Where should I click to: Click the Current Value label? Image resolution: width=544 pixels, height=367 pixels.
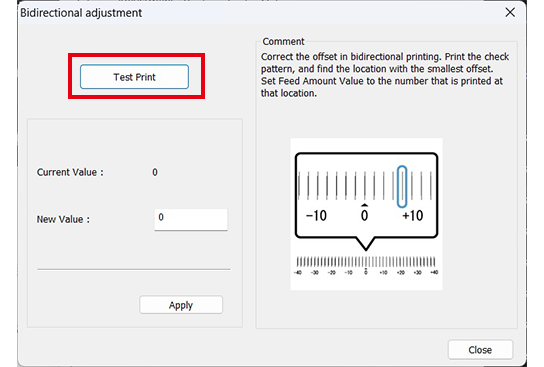pyautogui.click(x=70, y=172)
